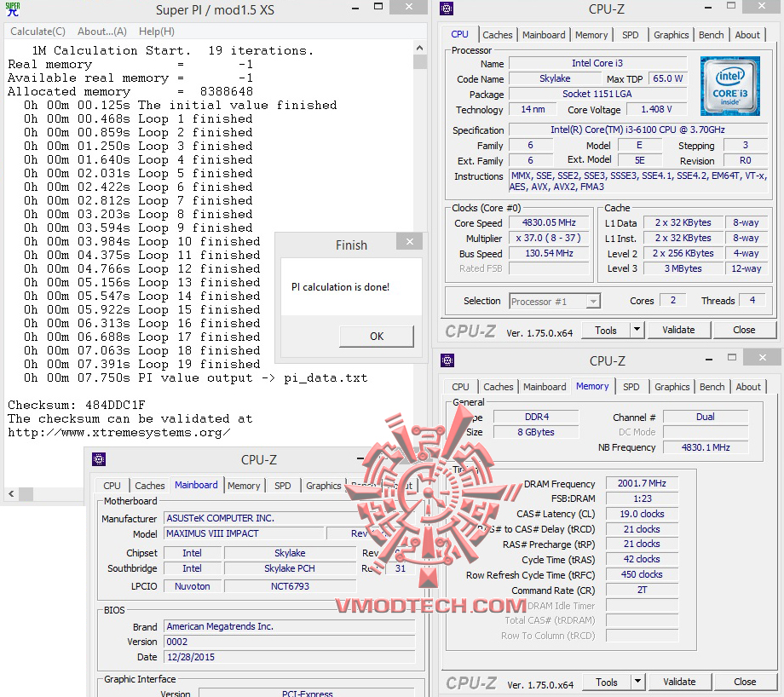The image size is (784, 697).
Task: Select the CPU tab in the Mainboard CPU-Z window
Action: pos(112,486)
